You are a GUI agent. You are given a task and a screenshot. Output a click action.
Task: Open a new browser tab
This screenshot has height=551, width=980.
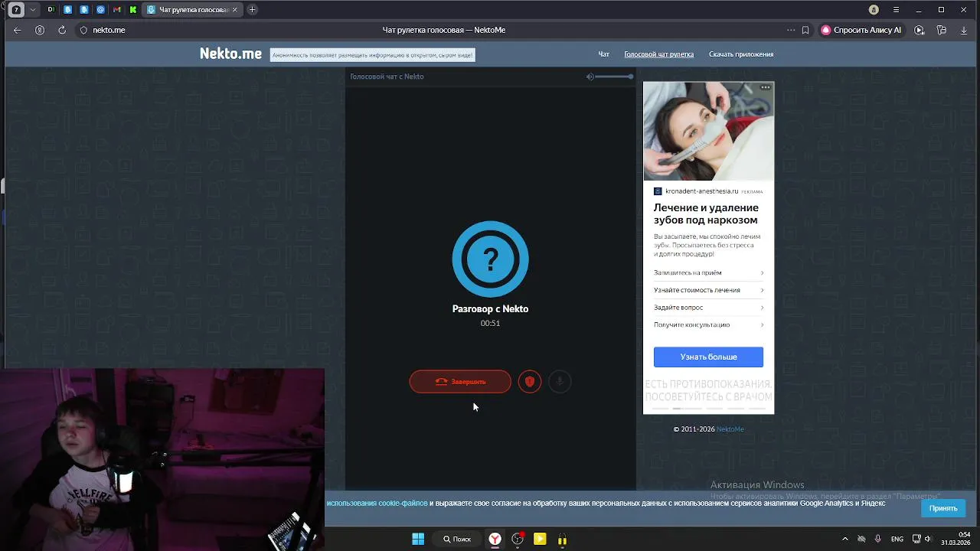(x=252, y=10)
